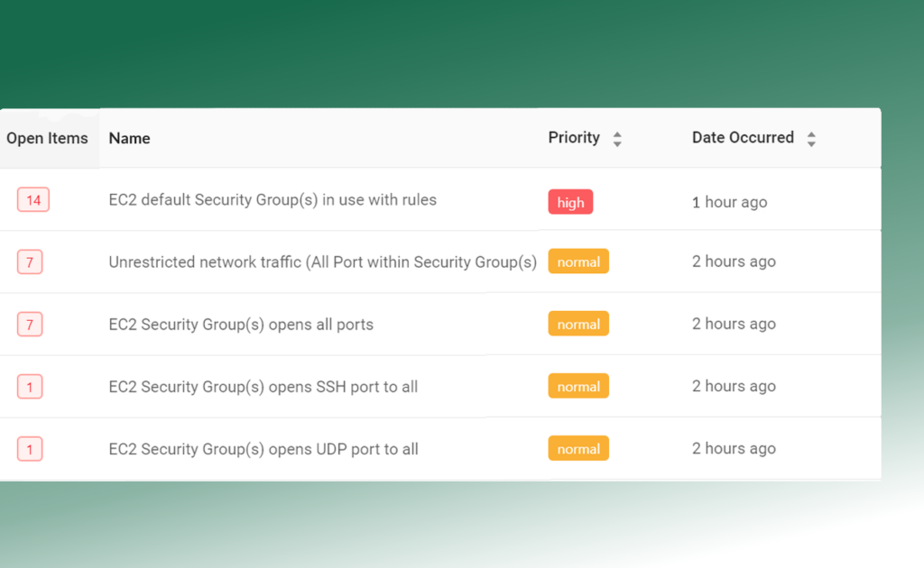Sort the table by Date Occurred
The width and height of the screenshot is (924, 568).
(x=811, y=139)
